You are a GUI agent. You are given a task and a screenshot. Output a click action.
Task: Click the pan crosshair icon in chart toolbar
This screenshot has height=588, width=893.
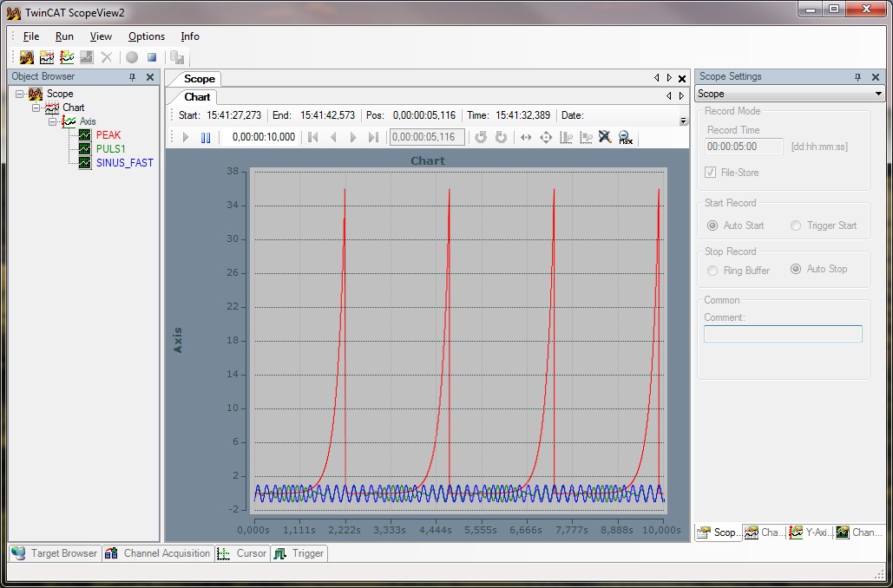[x=546, y=137]
